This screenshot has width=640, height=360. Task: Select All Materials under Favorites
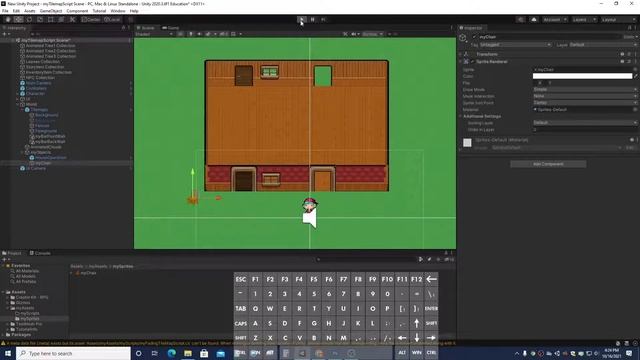[27, 271]
